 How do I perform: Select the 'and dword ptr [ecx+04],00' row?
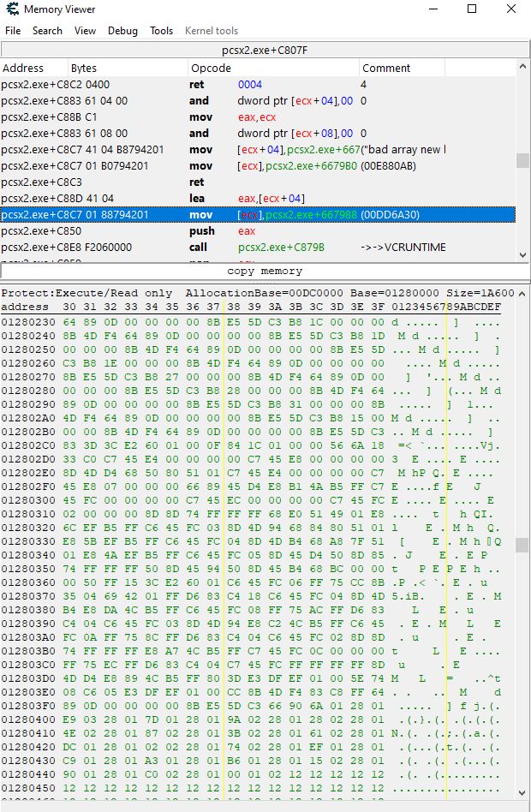[x=258, y=100]
